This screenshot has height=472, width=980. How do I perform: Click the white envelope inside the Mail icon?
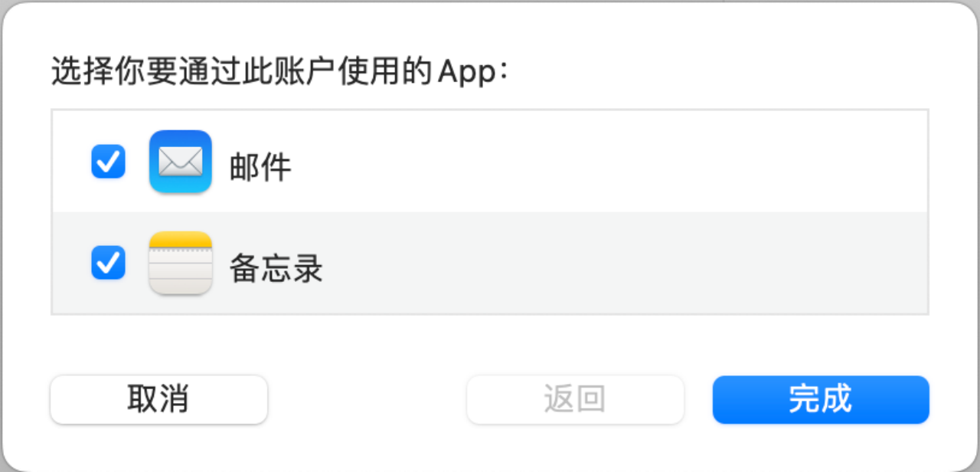click(181, 162)
